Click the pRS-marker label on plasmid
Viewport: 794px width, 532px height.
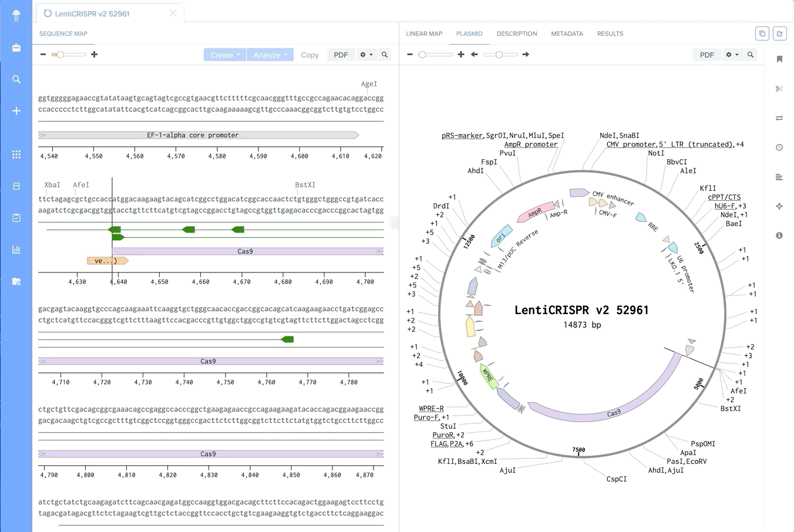coord(462,136)
